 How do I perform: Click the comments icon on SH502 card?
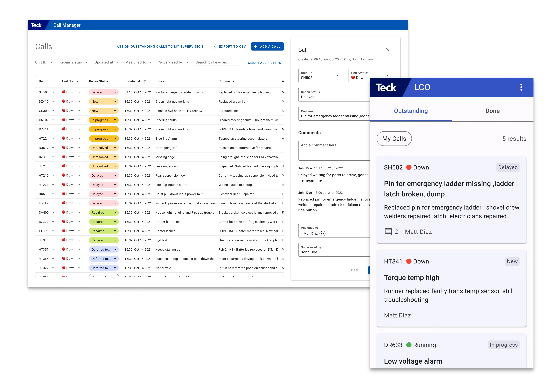click(x=388, y=232)
